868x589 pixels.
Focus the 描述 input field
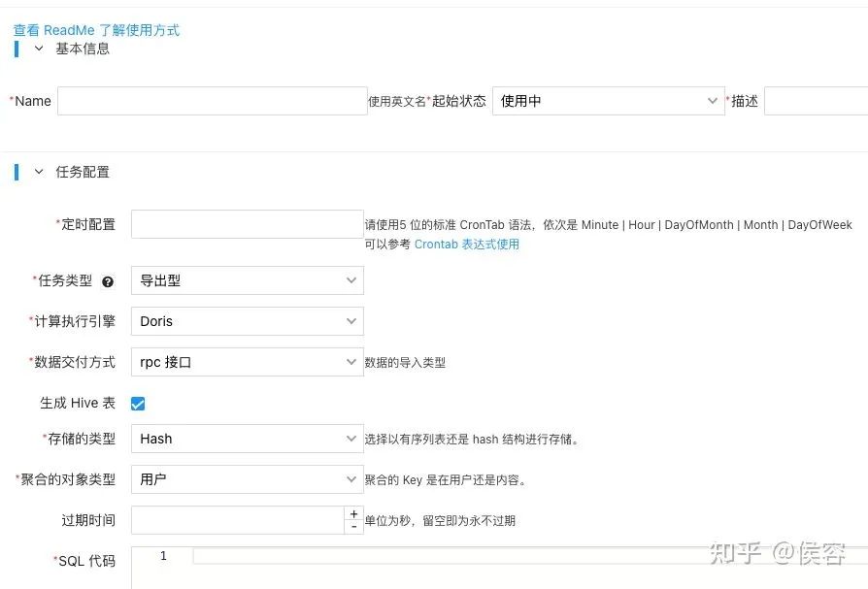(816, 101)
